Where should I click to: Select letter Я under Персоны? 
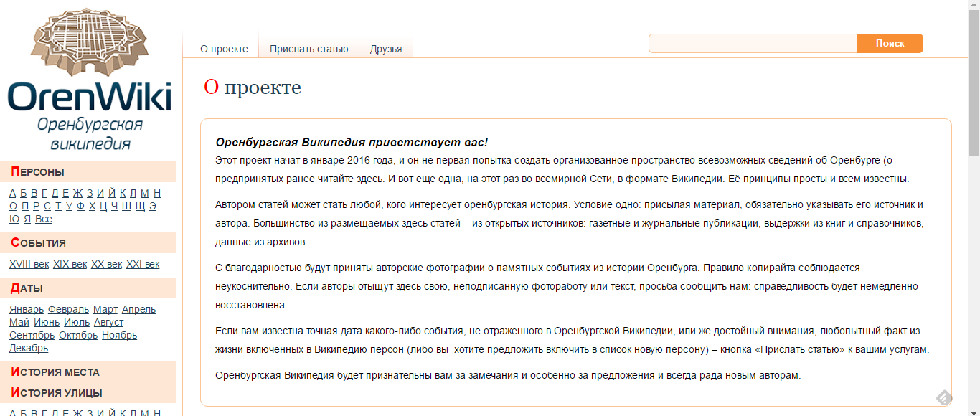click(27, 219)
